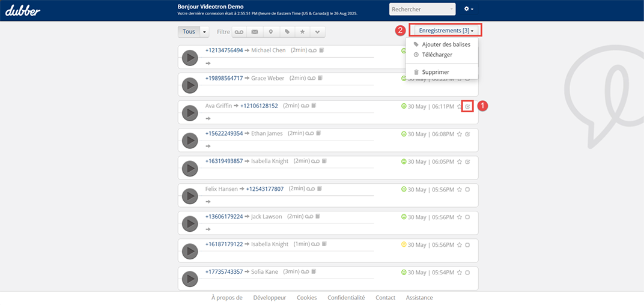Filter recordings by location pin icon
644x305 pixels.
click(x=270, y=32)
